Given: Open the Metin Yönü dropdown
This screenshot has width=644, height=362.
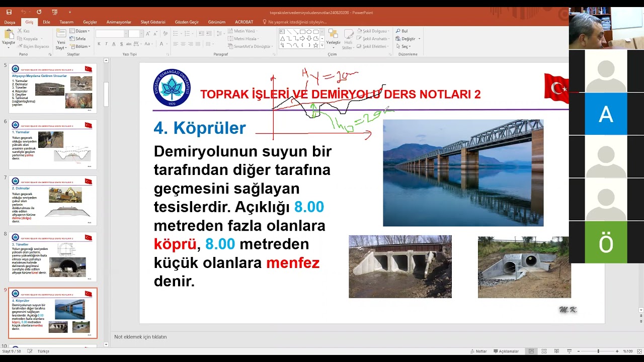Looking at the screenshot, I should 244,31.
